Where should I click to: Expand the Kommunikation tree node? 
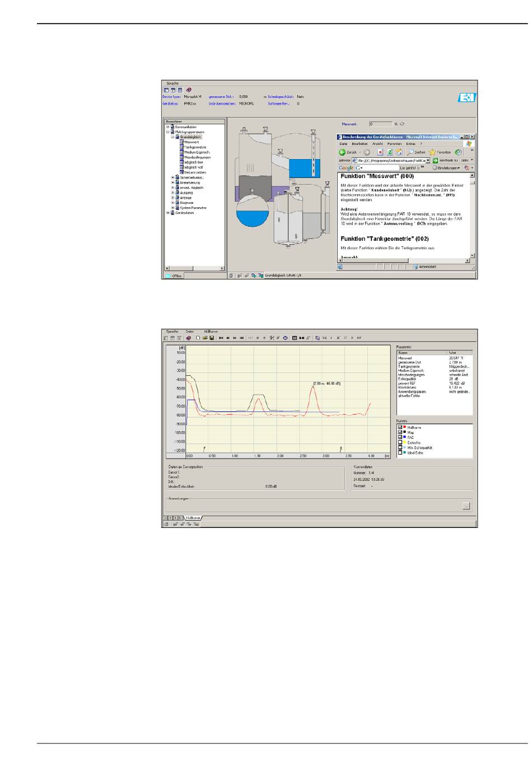[x=167, y=127]
